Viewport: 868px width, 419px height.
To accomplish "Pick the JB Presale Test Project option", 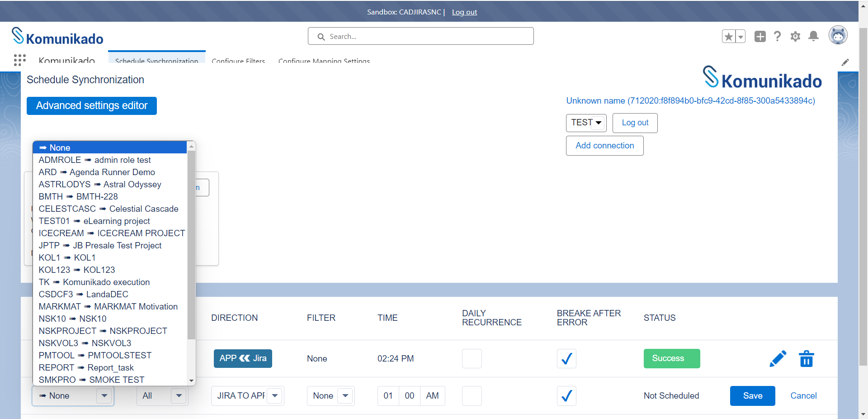I will [x=110, y=245].
